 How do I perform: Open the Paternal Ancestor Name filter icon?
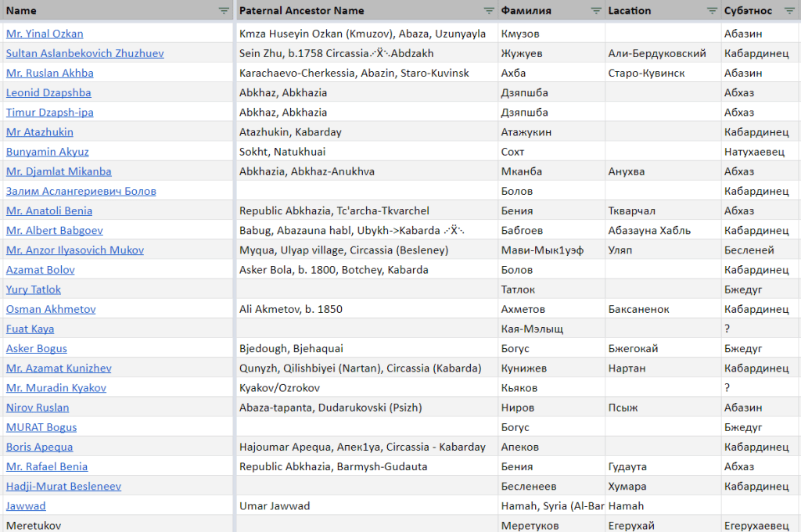489,11
